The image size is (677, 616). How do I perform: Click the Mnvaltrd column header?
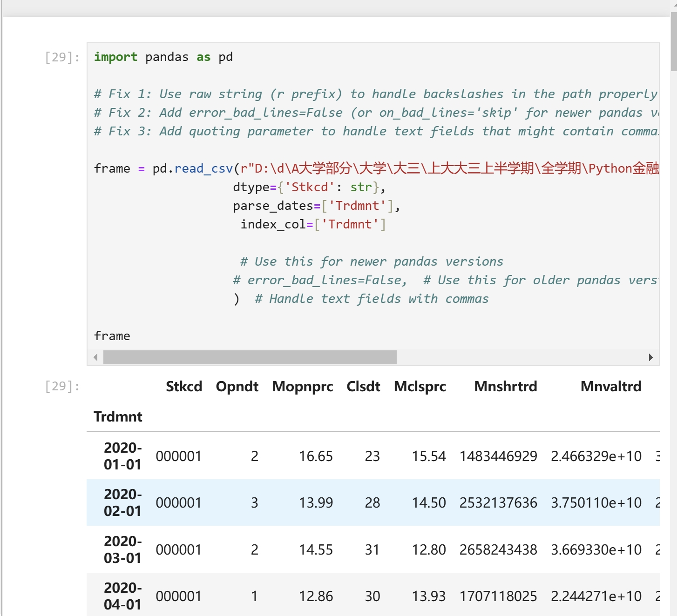click(x=610, y=386)
